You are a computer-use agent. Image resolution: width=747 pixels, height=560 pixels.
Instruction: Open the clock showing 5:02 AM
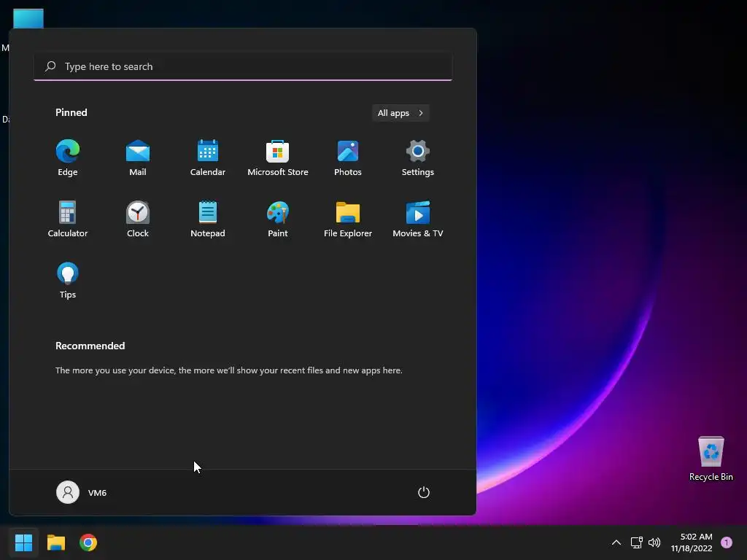tap(692, 542)
